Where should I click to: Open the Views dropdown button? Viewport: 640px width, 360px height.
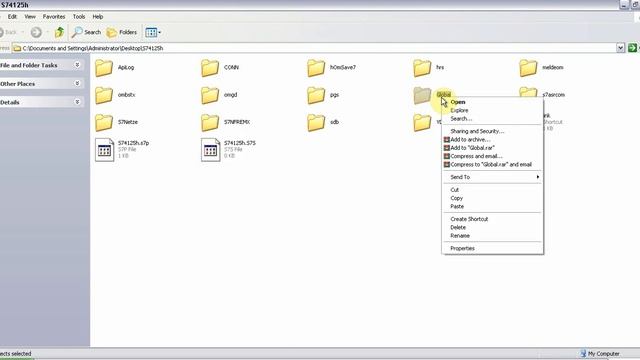click(153, 32)
